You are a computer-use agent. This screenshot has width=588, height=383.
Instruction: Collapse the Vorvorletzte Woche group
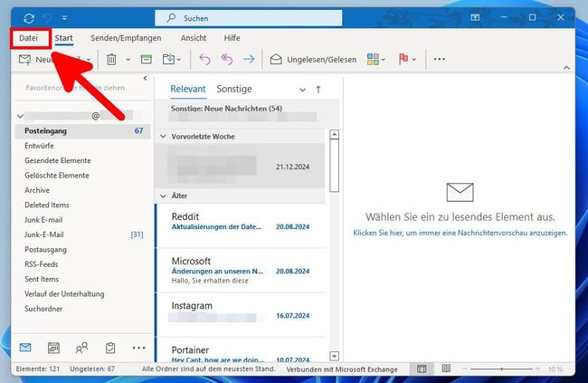click(163, 137)
